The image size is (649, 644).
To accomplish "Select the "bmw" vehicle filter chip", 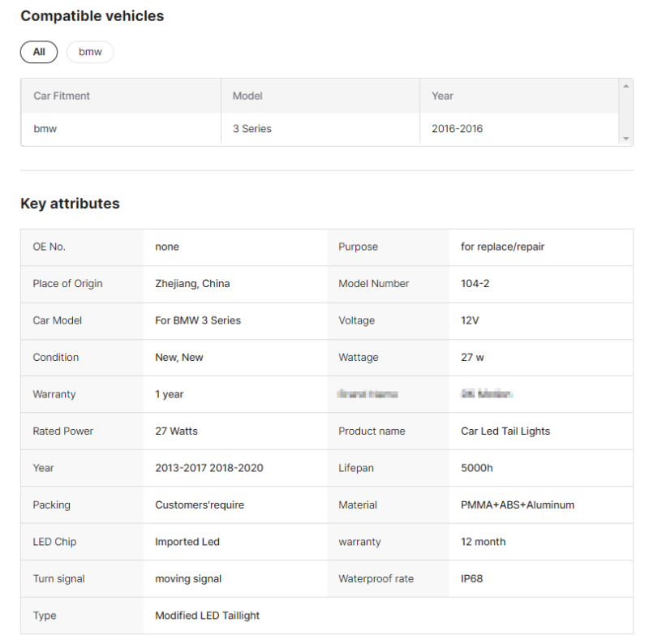I will 90,52.
